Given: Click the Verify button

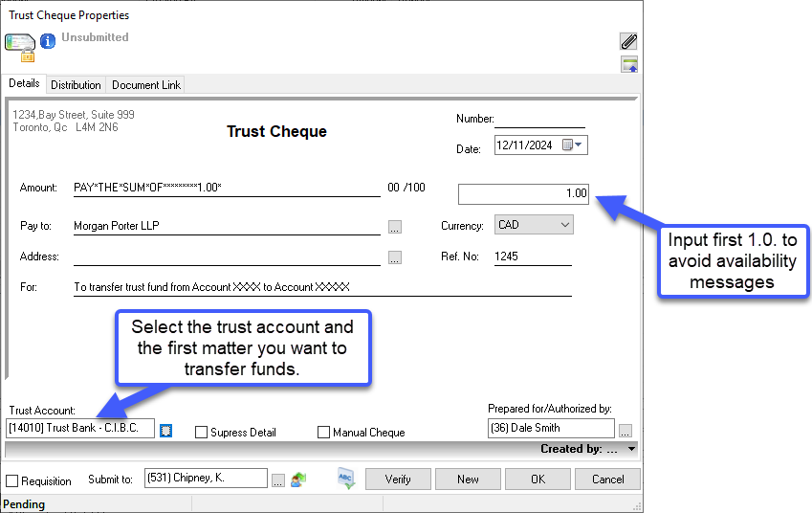Looking at the screenshot, I should click(398, 480).
